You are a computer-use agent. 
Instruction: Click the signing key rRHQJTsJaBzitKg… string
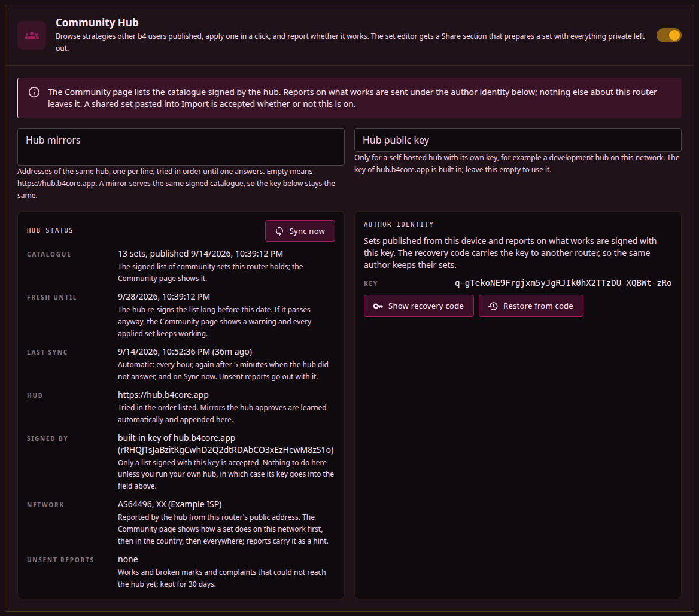226,450
